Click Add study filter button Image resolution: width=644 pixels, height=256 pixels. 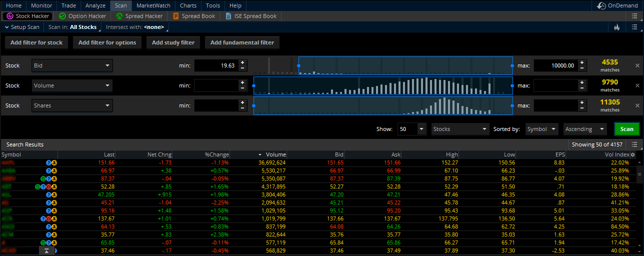(173, 42)
